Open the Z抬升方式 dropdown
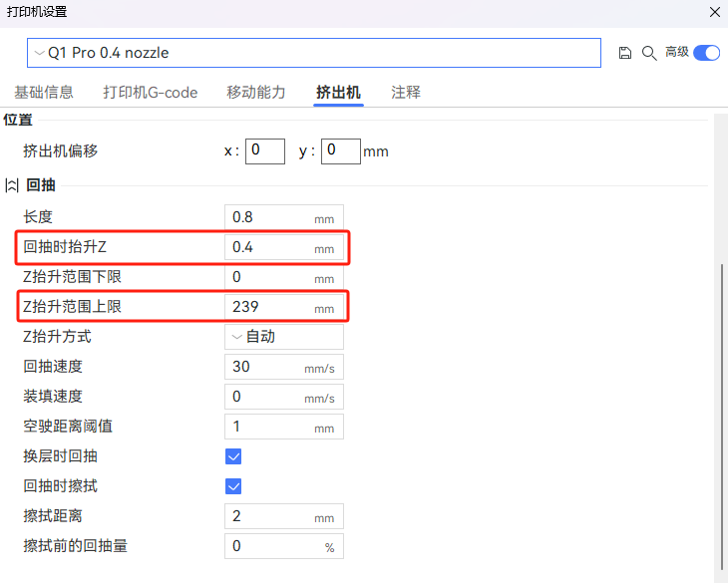Viewport: 728px width, 583px height. 284,337
